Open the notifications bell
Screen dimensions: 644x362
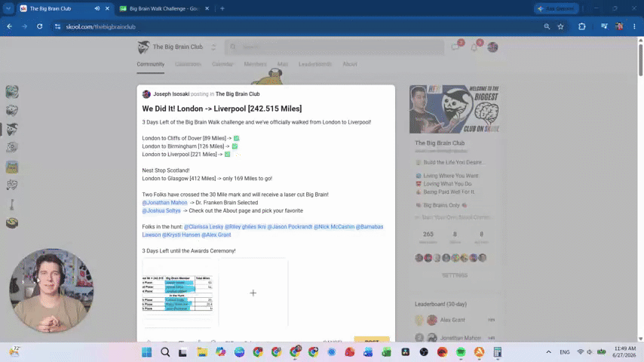pos(474,48)
